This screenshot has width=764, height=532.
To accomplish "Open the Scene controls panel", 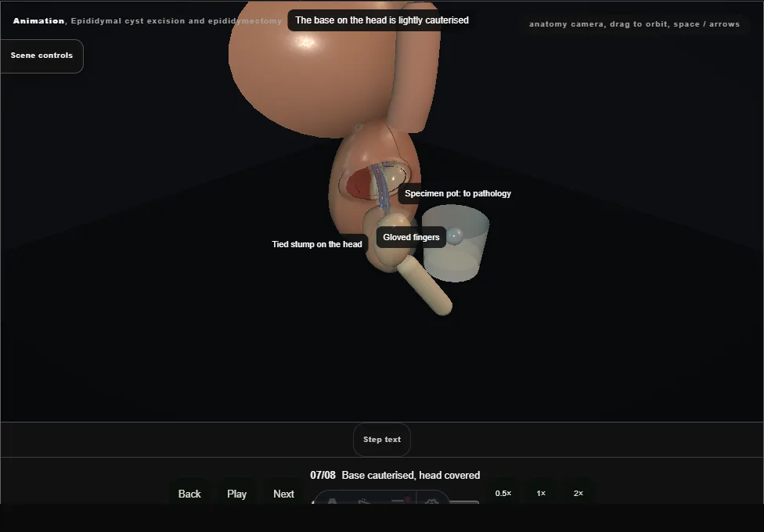I will (x=42, y=56).
